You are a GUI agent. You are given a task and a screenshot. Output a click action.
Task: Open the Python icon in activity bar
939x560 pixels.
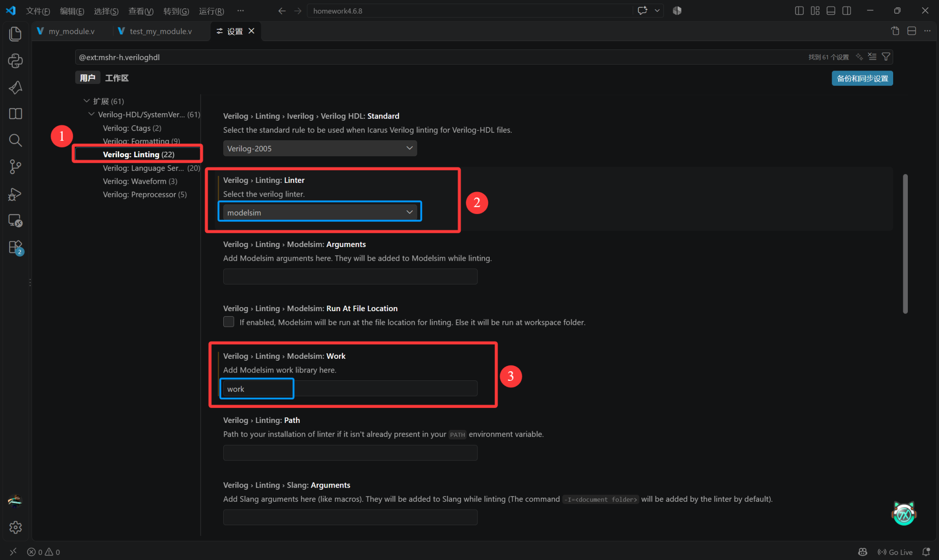(16, 60)
